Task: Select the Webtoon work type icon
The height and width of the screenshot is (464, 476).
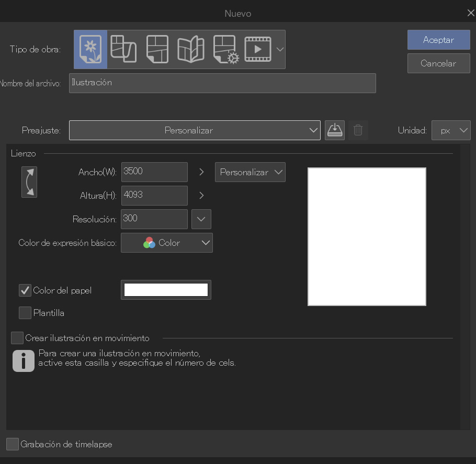Action: [124, 50]
